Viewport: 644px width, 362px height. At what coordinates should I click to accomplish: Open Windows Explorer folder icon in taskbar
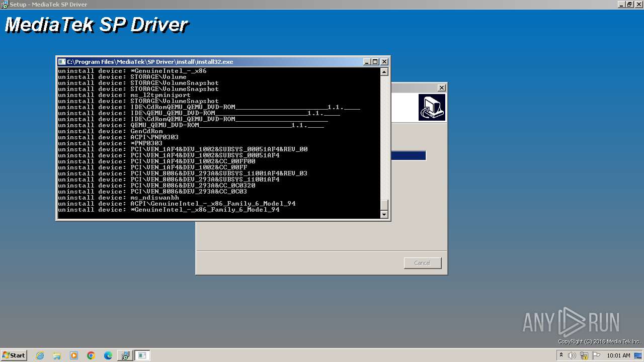57,355
